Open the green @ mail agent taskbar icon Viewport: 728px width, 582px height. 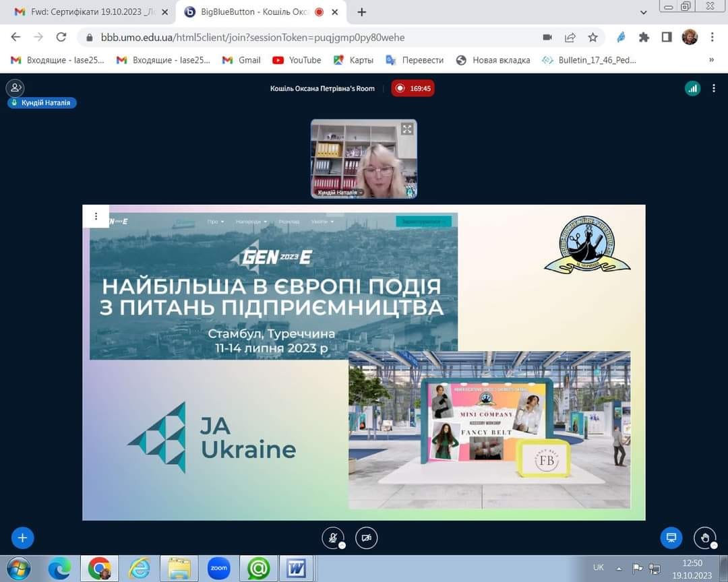[259, 569]
